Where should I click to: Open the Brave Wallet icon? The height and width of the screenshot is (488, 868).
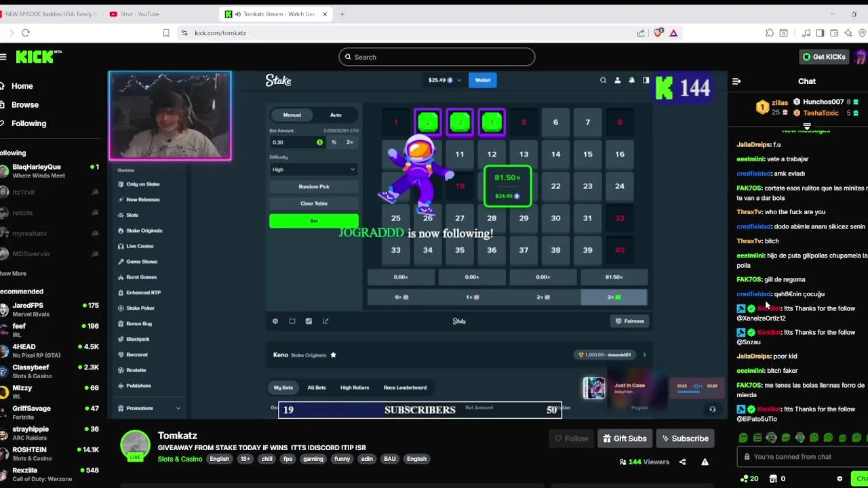click(834, 33)
